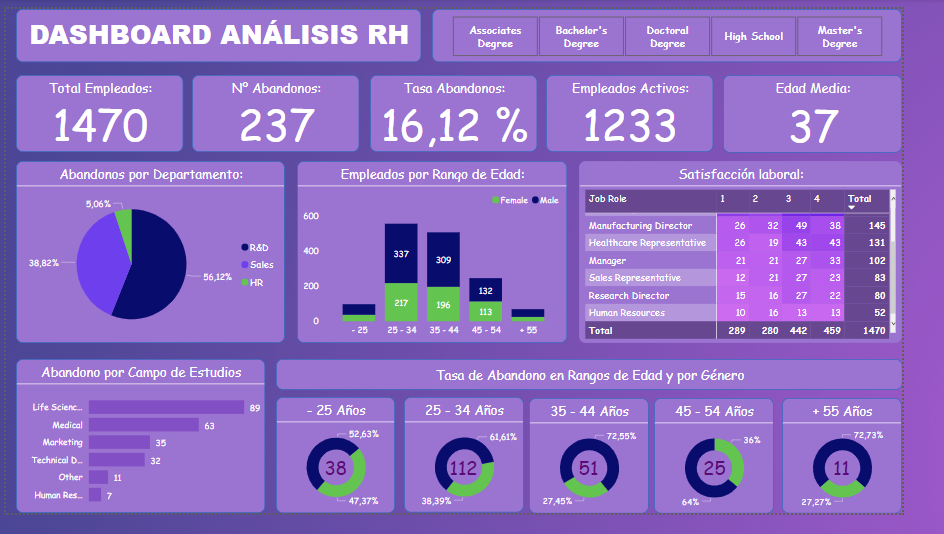Click the Total Empleados card value 1470
The width and height of the screenshot is (944, 534).
coord(101,125)
